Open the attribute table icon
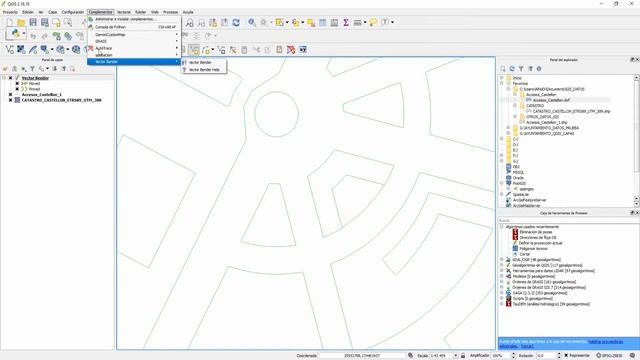 (x=322, y=23)
